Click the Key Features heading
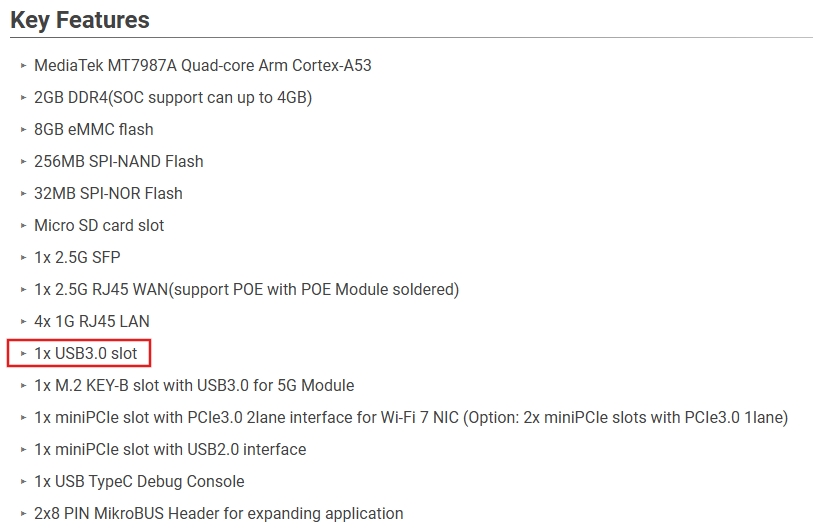The image size is (813, 532). [80, 20]
